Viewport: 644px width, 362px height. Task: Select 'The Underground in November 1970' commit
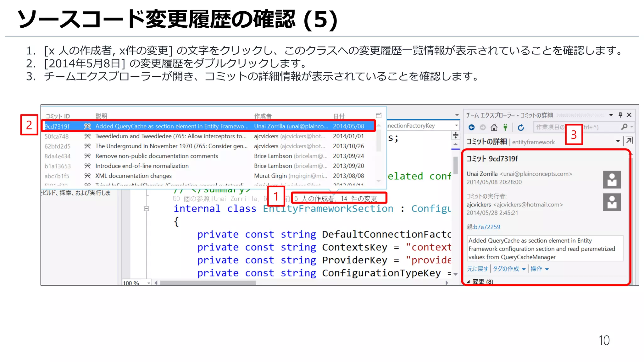(x=209, y=146)
